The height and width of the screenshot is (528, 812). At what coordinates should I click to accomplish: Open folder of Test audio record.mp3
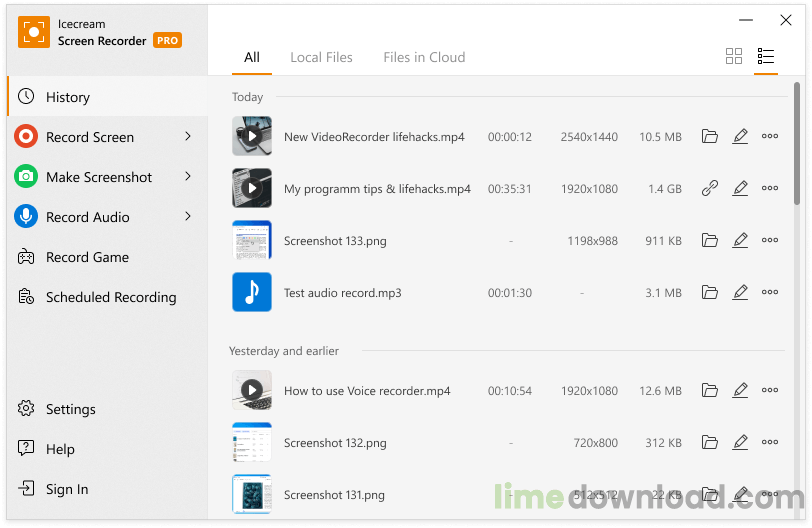pyautogui.click(x=709, y=292)
